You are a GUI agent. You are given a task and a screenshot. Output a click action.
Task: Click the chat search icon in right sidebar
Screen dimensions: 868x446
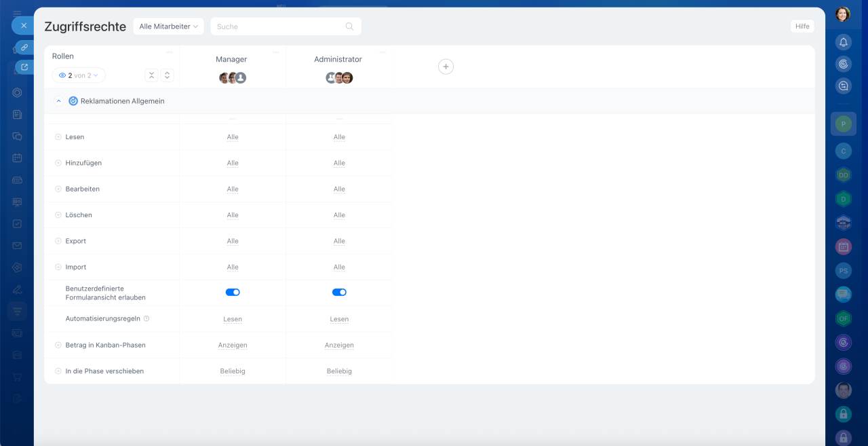(x=843, y=86)
